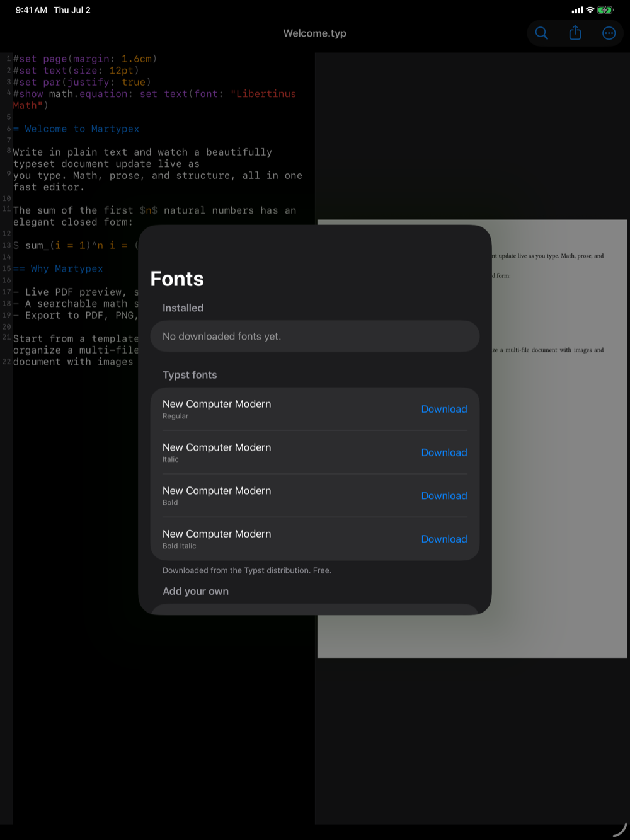The width and height of the screenshot is (630, 840).
Task: Open the more options ellipsis menu
Action: [609, 33]
